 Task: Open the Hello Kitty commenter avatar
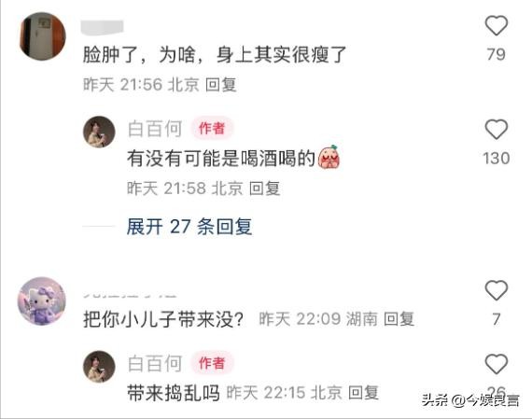[x=42, y=301]
